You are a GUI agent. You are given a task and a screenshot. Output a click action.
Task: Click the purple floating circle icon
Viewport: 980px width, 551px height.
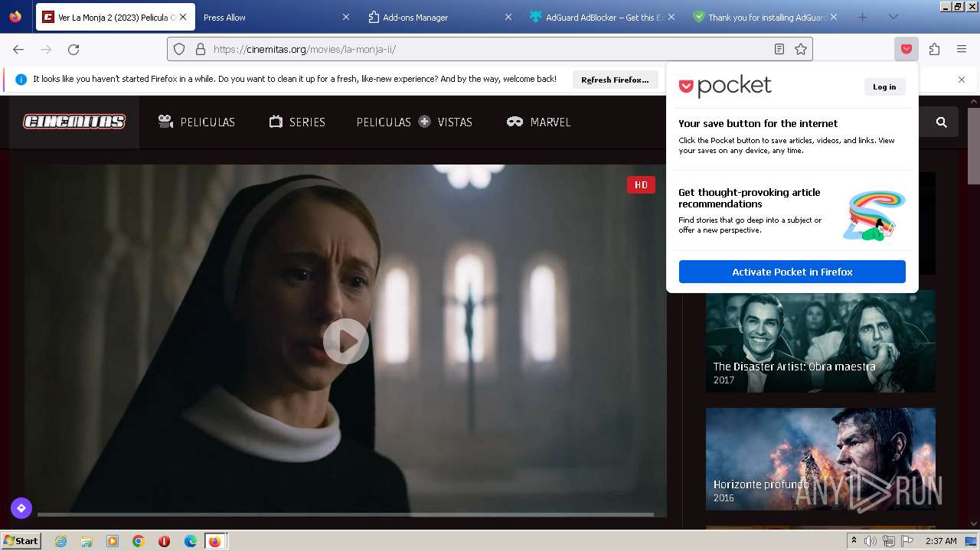click(21, 508)
